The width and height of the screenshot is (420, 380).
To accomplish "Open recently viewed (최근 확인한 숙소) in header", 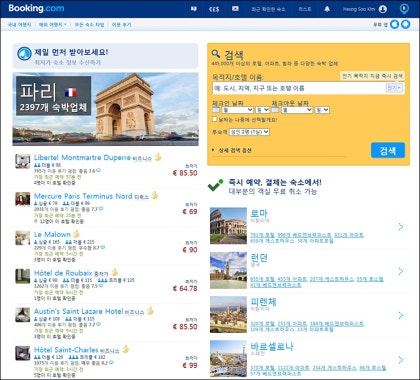I will point(268,9).
